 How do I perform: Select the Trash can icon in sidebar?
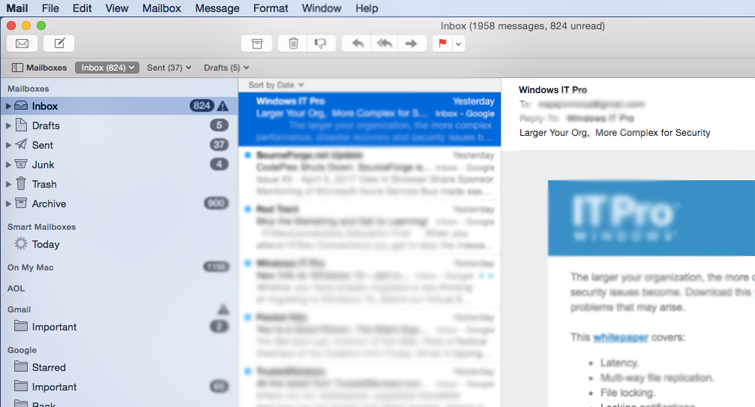[21, 183]
